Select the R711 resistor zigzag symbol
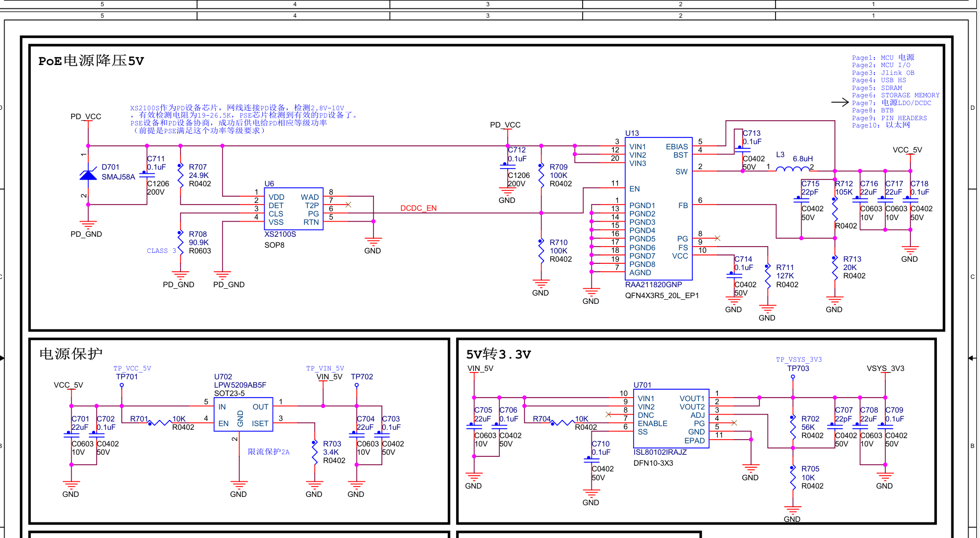The width and height of the screenshot is (980, 538). [x=768, y=276]
